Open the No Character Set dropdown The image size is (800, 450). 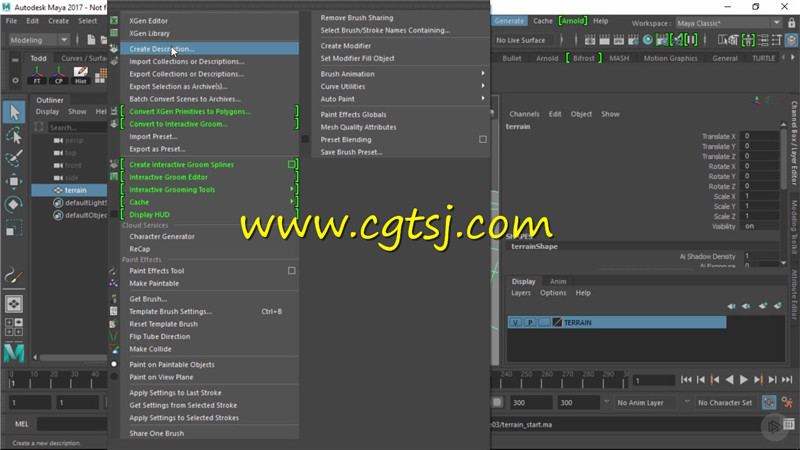coord(725,403)
